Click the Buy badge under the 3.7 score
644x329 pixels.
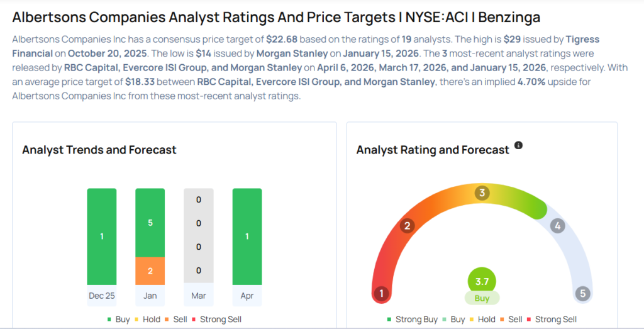(x=482, y=298)
